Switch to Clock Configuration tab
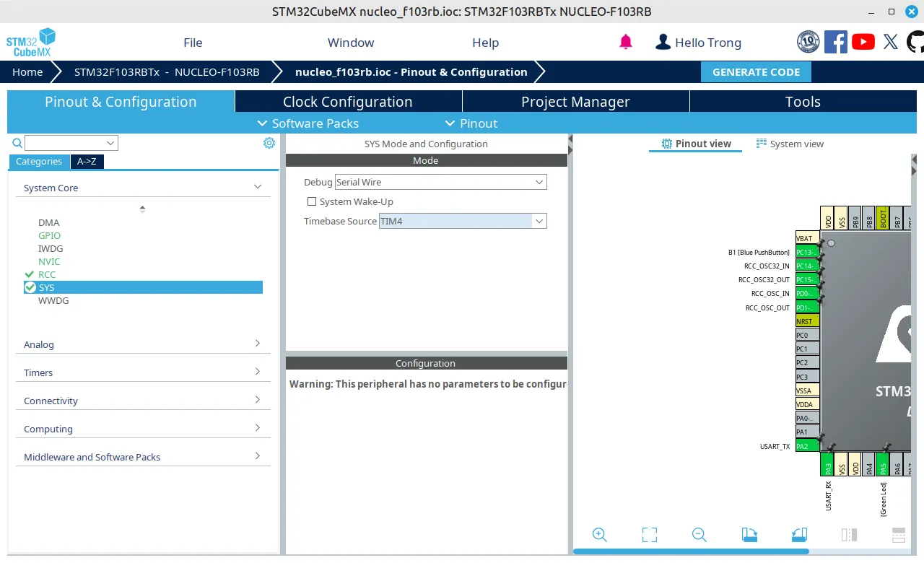The image size is (924, 563). (348, 102)
